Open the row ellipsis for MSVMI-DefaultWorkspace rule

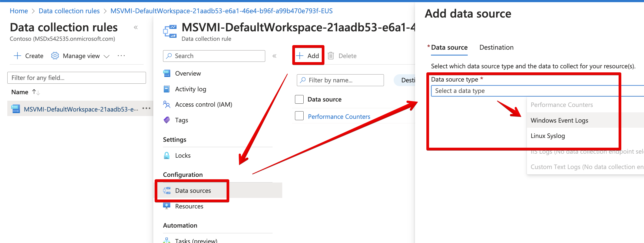146,109
